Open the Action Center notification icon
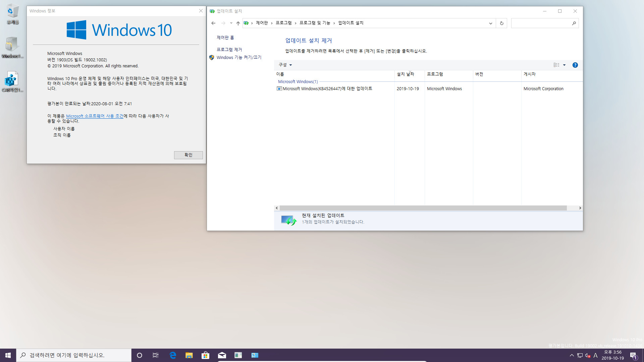The width and height of the screenshot is (644, 362). tap(634, 355)
